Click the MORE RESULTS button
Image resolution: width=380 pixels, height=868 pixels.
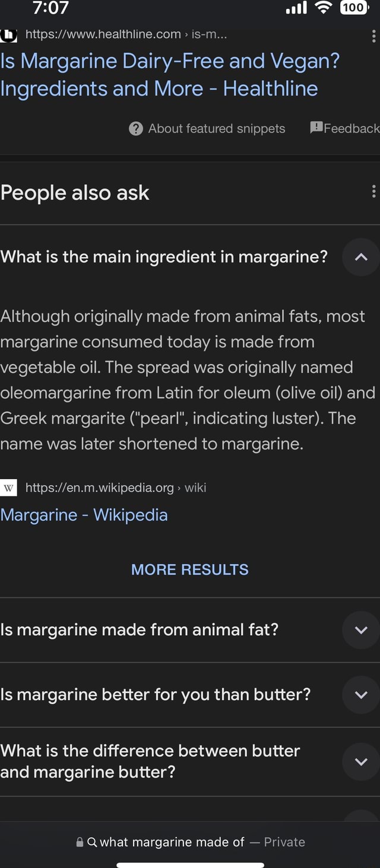click(189, 569)
